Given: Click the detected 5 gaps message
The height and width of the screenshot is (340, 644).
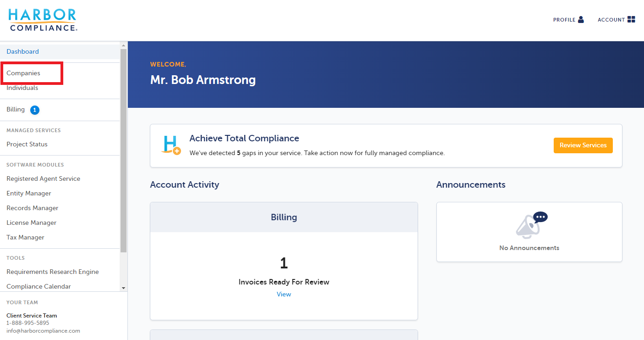Looking at the screenshot, I should pos(317,153).
